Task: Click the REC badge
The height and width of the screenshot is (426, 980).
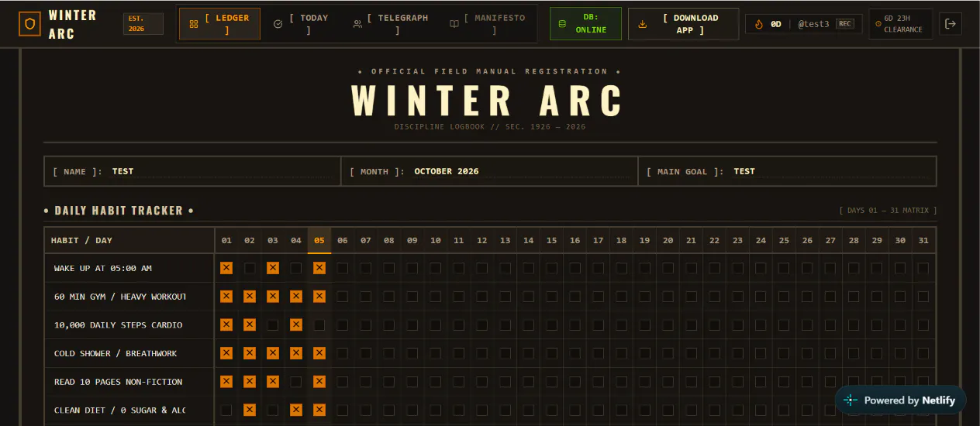Action: 845,24
